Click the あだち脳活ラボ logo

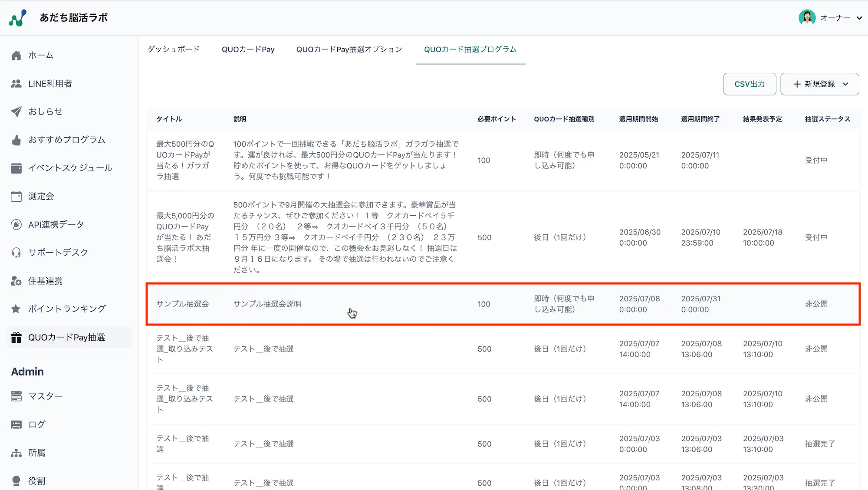coord(18,18)
